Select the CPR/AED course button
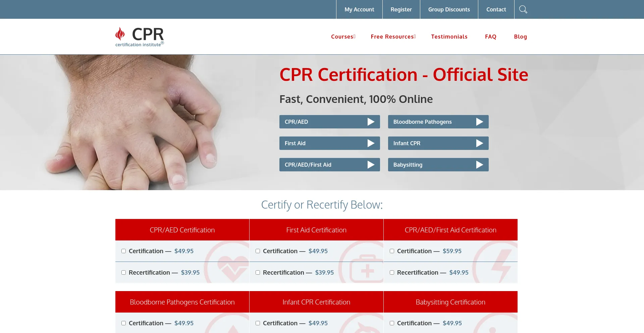The image size is (644, 333). 330,122
